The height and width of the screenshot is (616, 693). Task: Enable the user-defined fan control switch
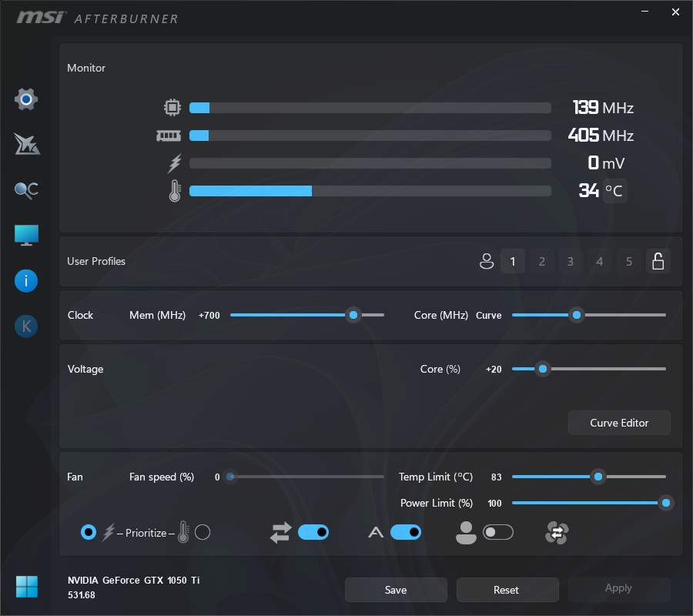tap(498, 532)
